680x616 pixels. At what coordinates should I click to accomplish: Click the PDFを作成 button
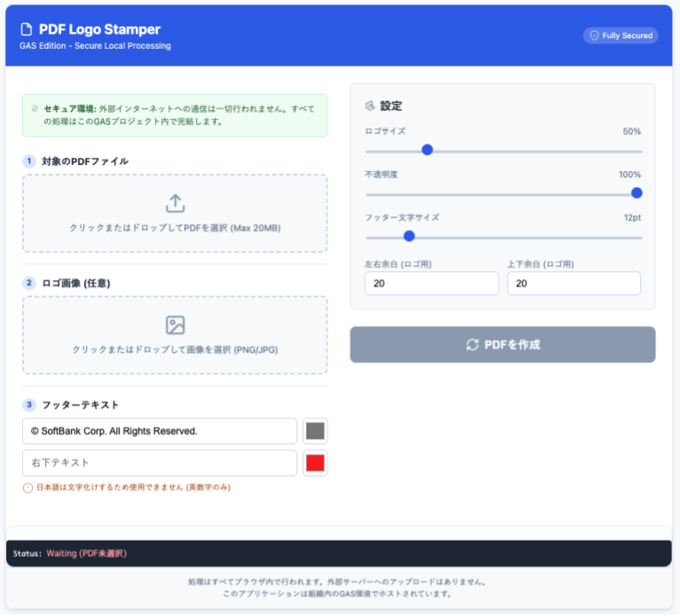pyautogui.click(x=503, y=345)
